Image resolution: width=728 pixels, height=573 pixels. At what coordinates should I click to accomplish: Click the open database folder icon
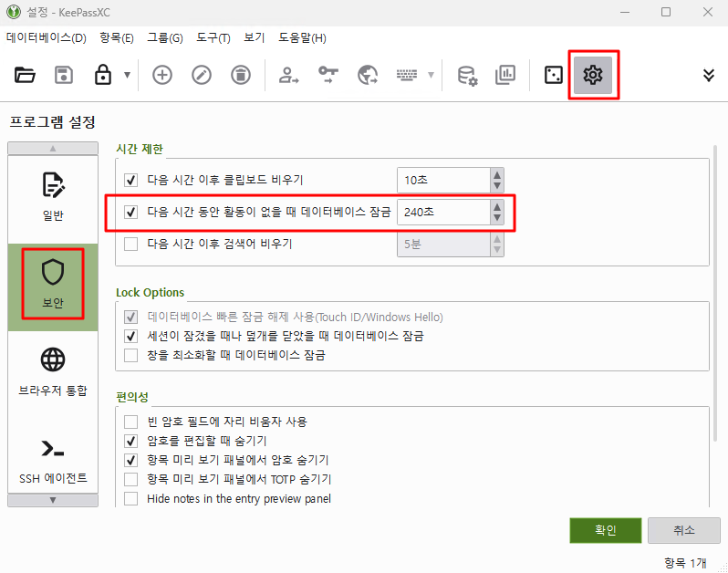25,75
